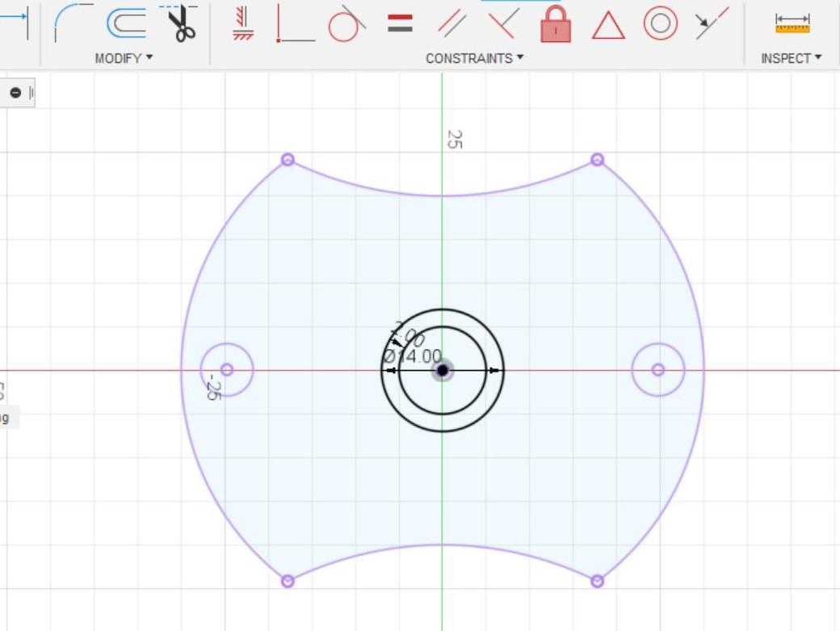
Task: Apply the Horizontal/Vertical constraint
Action: [x=242, y=23]
